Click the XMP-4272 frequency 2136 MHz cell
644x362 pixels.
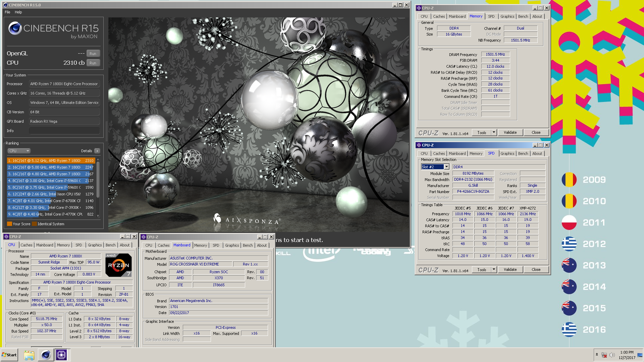point(528,214)
